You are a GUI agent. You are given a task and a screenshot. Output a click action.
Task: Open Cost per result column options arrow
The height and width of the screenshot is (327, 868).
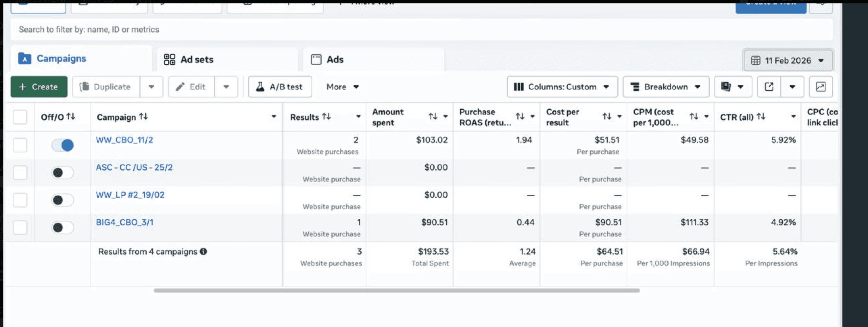point(619,116)
